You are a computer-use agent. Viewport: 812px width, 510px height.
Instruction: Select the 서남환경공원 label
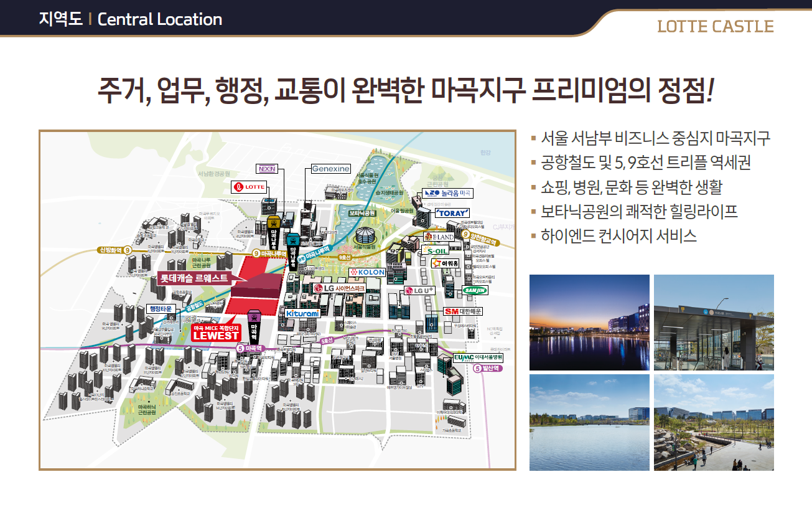214,174
